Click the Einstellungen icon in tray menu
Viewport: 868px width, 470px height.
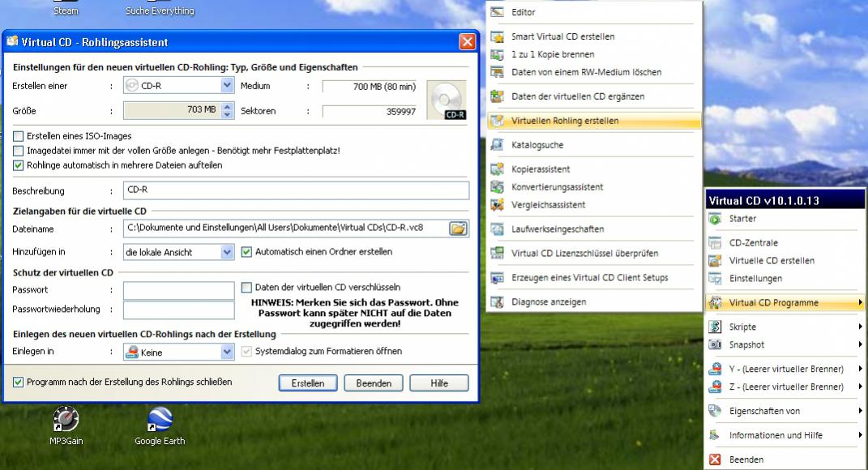[715, 279]
